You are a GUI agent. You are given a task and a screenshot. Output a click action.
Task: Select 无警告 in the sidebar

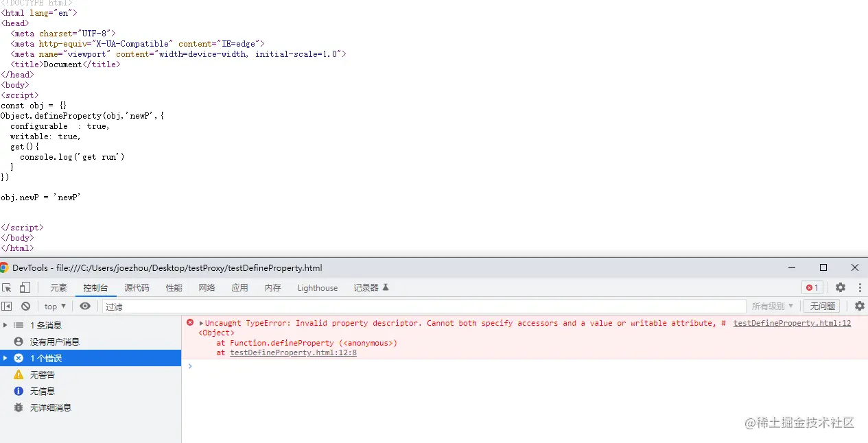[x=91, y=374]
